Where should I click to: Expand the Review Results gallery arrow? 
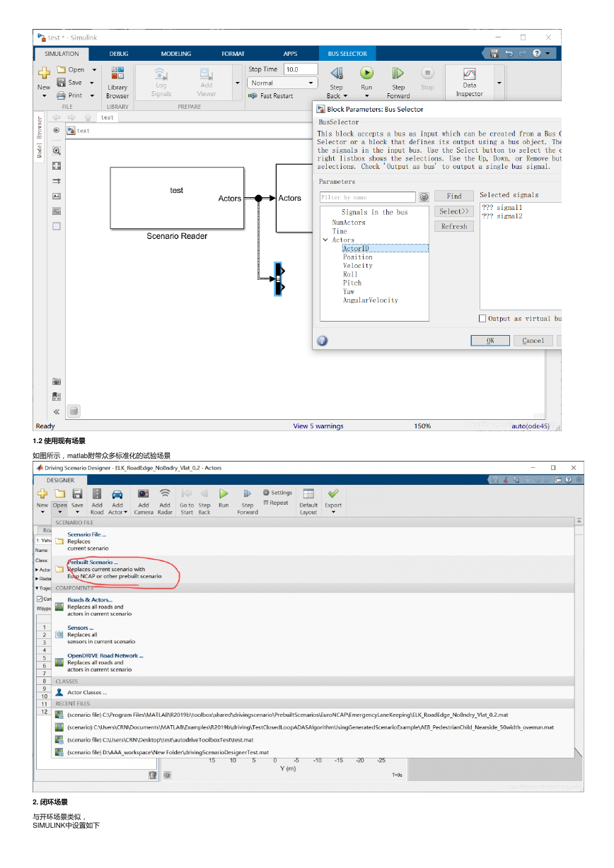coord(499,83)
